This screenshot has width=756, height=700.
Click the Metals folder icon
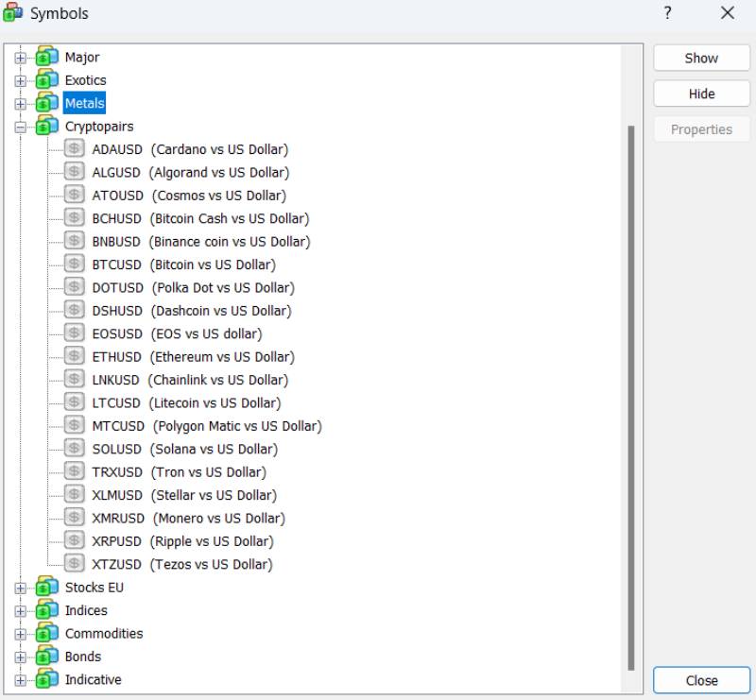click(47, 103)
